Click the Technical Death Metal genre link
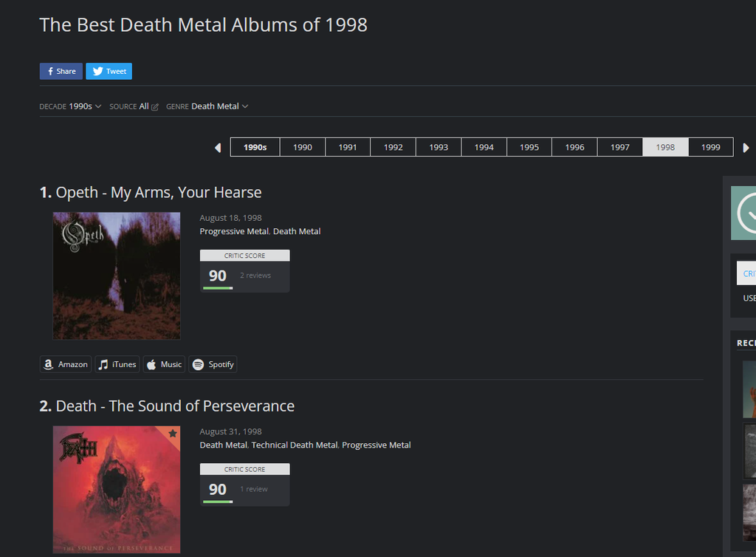Viewport: 756px width, 557px height. click(295, 445)
